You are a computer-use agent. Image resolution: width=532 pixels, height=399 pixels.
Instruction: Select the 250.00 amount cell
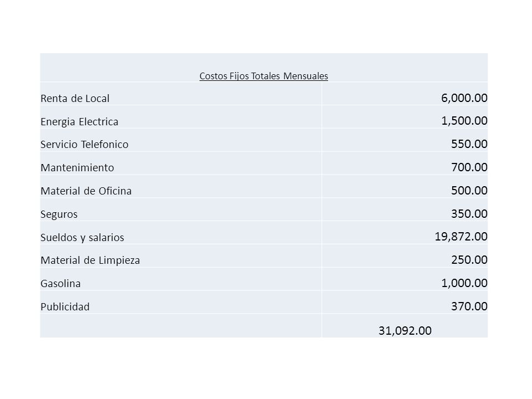(469, 259)
